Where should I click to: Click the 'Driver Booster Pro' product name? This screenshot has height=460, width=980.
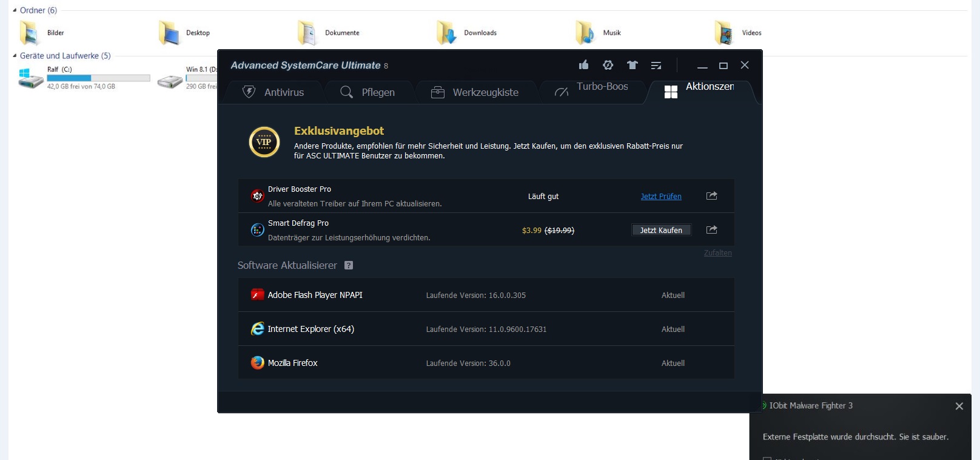[x=300, y=189]
